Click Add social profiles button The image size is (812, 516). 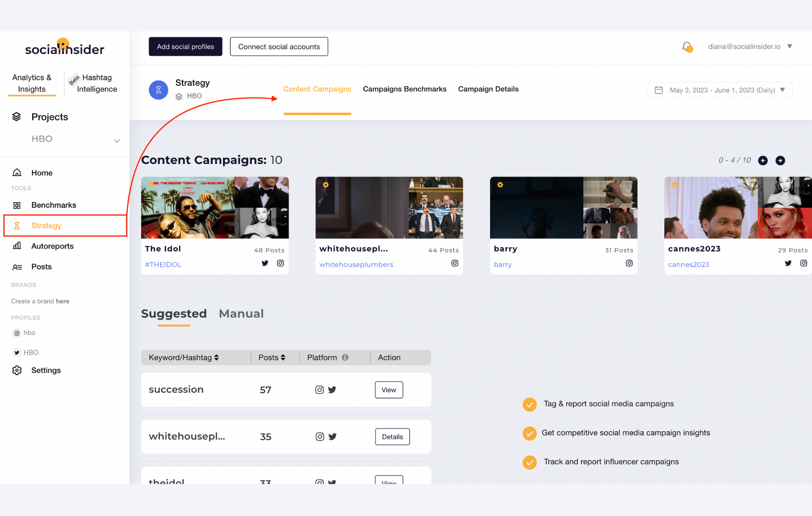pyautogui.click(x=185, y=46)
